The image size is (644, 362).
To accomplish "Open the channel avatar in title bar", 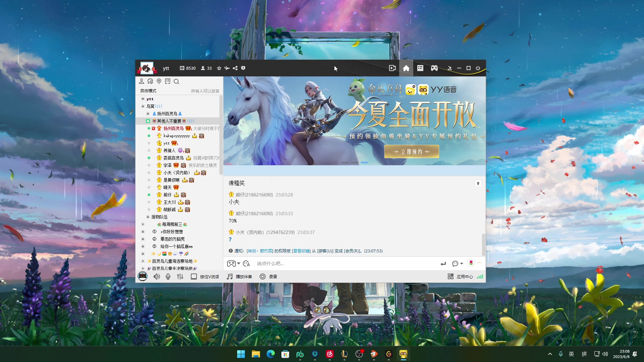I will (147, 68).
